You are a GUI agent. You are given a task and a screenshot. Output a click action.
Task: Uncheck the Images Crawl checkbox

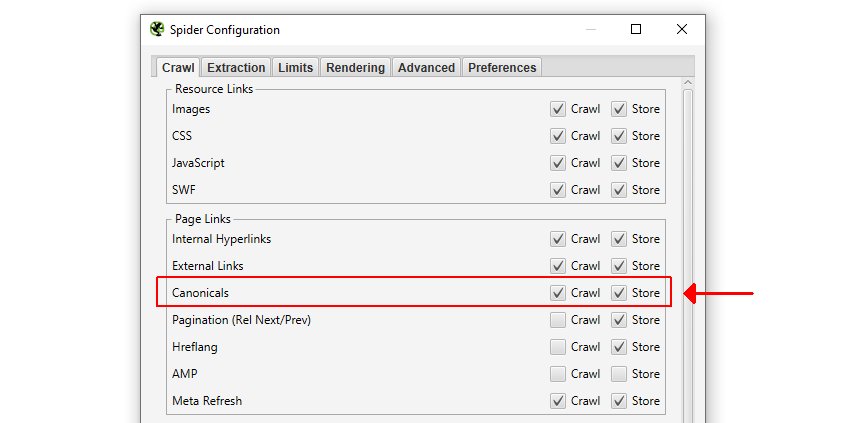pyautogui.click(x=558, y=109)
